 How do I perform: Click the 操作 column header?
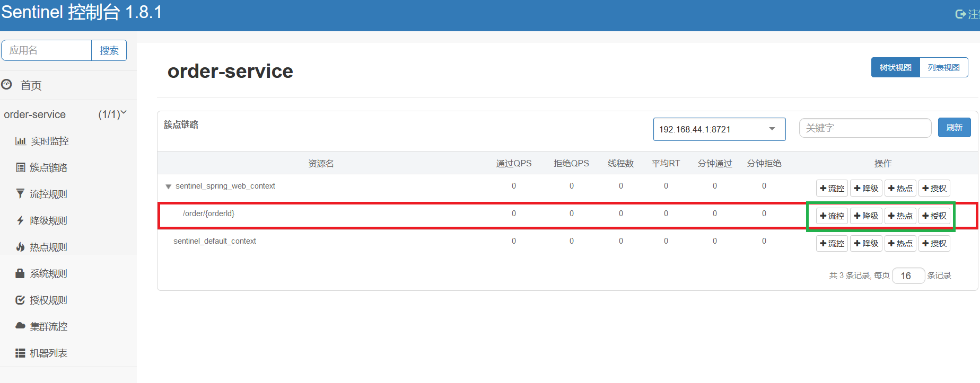click(883, 163)
